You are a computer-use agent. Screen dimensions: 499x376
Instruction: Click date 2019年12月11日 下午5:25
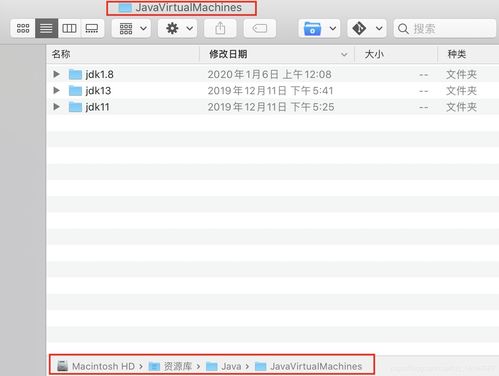point(271,107)
